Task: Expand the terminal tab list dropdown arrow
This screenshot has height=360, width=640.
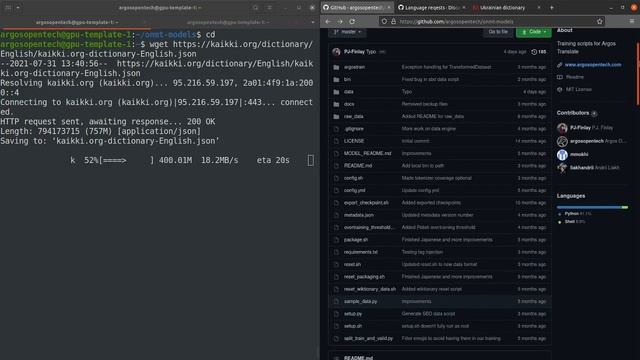Action: (313, 22)
